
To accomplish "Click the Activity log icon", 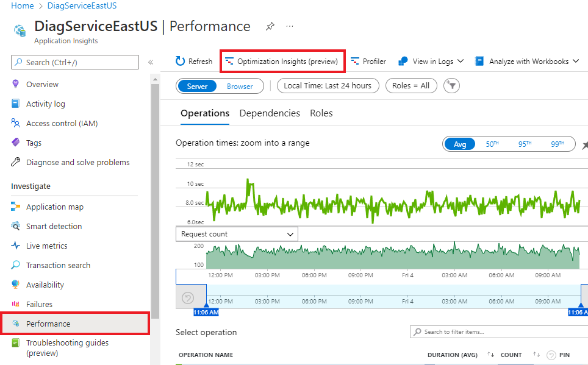I will click(15, 104).
